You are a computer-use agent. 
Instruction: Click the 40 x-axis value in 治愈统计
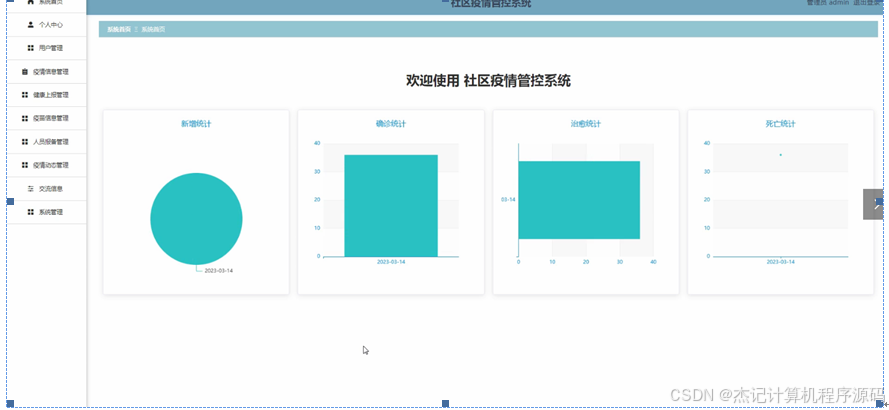tap(653, 262)
